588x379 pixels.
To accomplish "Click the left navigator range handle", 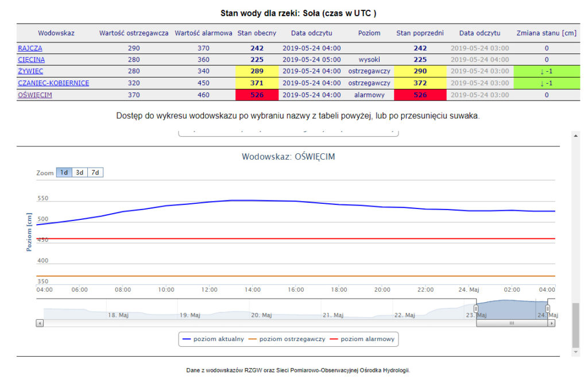I will click(x=476, y=309).
